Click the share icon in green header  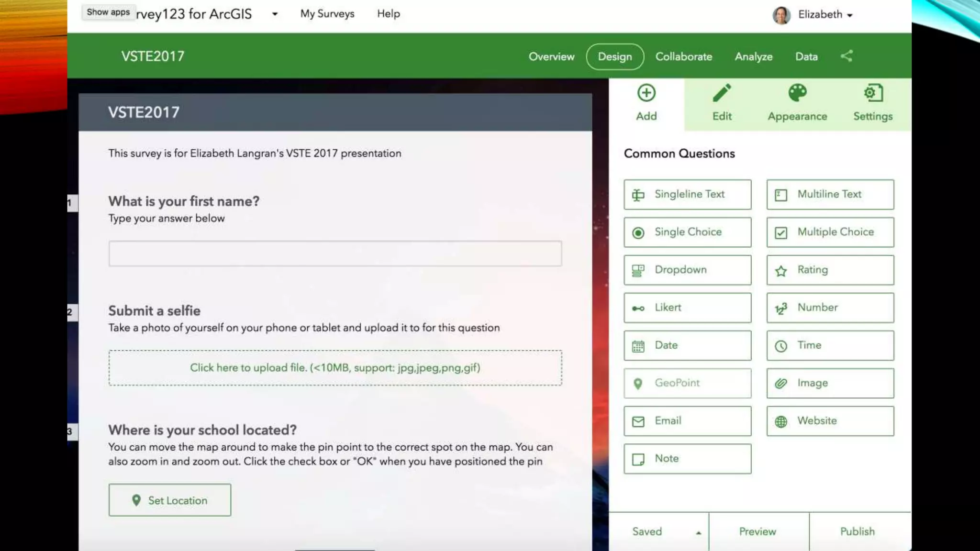click(x=846, y=56)
